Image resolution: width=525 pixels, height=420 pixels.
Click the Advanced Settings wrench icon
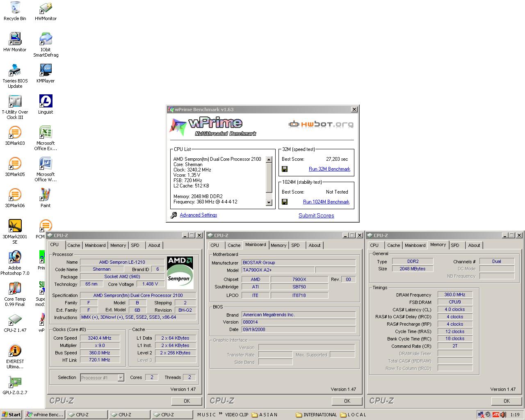(173, 215)
